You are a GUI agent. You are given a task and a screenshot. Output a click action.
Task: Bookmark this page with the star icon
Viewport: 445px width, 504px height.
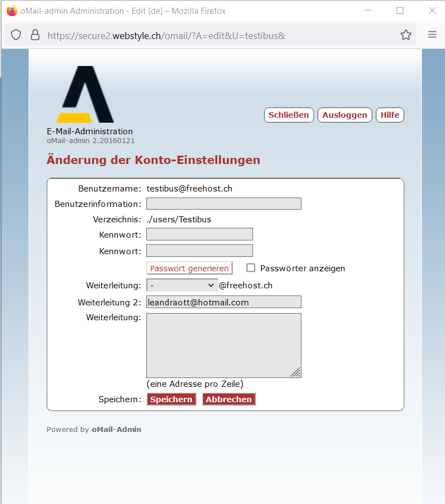click(x=406, y=35)
